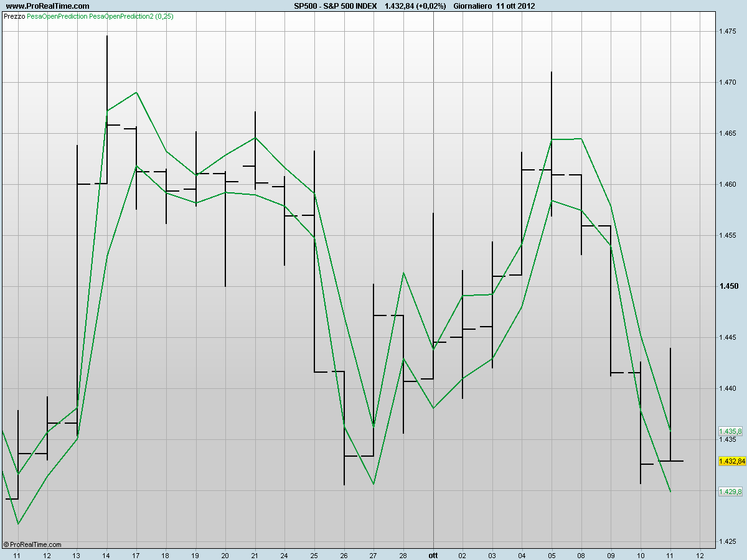Click the 26 date axis label
Screen dimensions: 747x560
344,554
